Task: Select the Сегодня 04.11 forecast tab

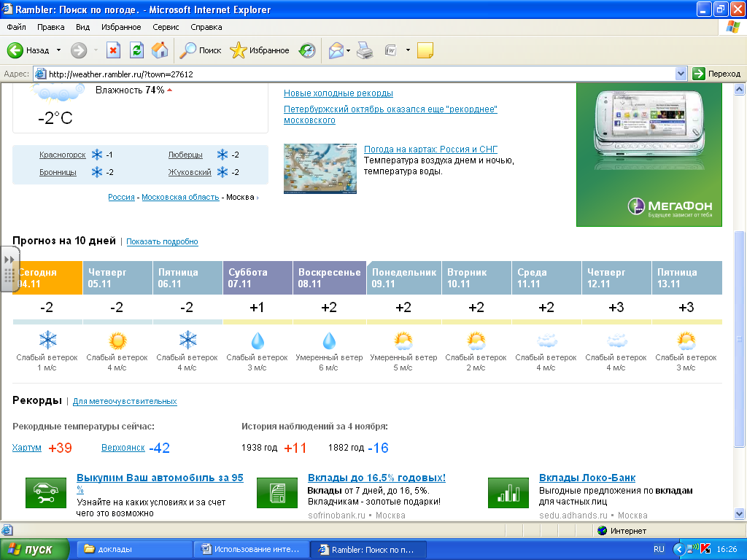Action: (x=47, y=278)
